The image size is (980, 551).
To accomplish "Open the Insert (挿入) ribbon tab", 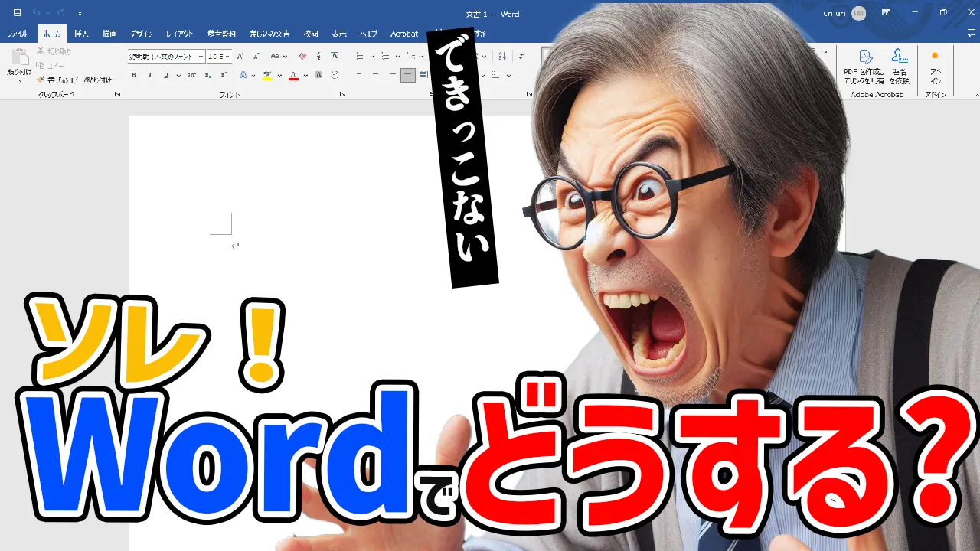I will (x=81, y=34).
